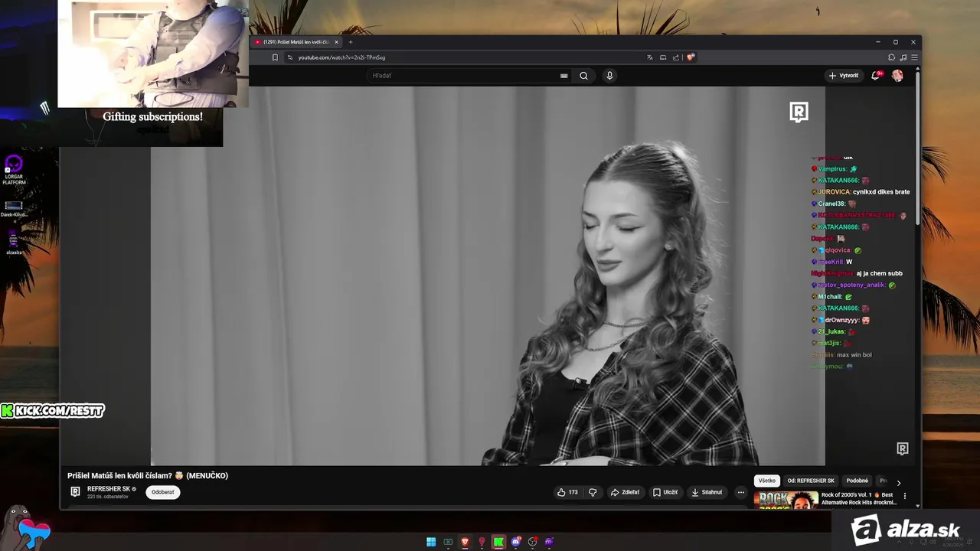Open the alzaalza desktop shortcut

pos(14,242)
